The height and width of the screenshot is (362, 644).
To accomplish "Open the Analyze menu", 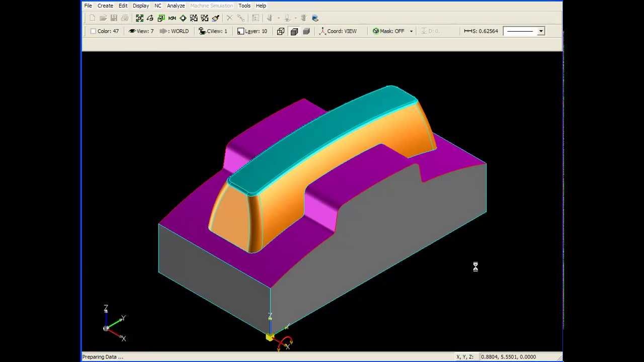I will coord(176,6).
